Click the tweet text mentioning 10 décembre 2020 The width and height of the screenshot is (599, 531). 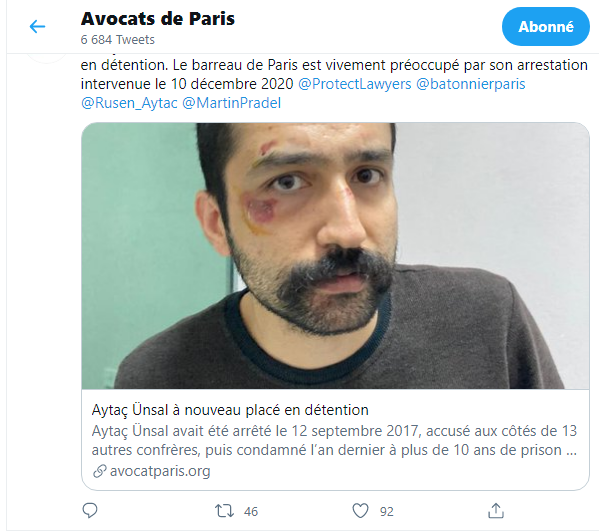(334, 74)
